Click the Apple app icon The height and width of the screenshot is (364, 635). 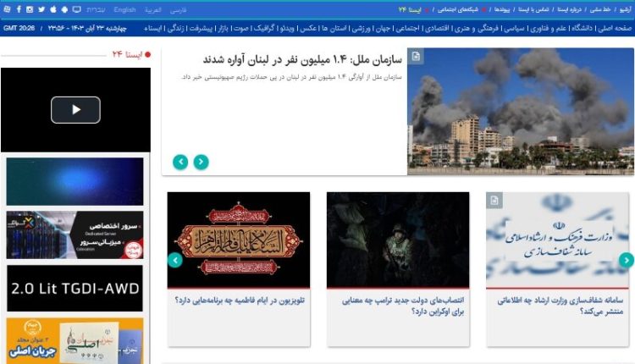pyautogui.click(x=53, y=9)
